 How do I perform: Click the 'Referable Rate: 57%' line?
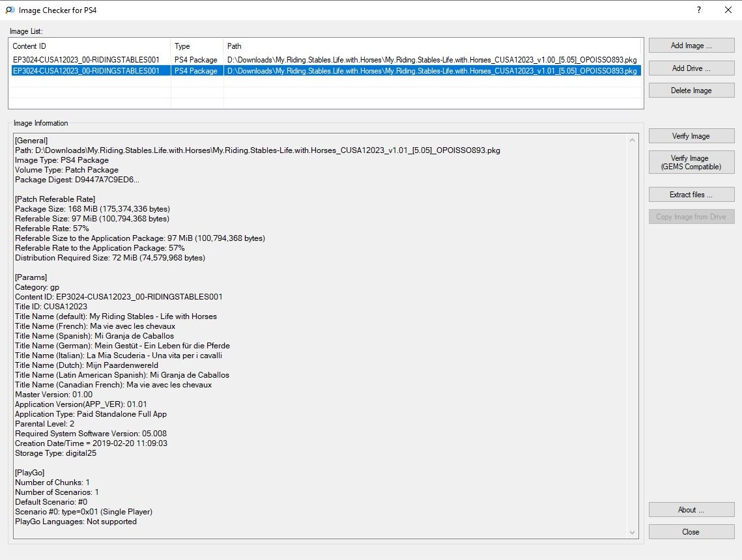[52, 229]
